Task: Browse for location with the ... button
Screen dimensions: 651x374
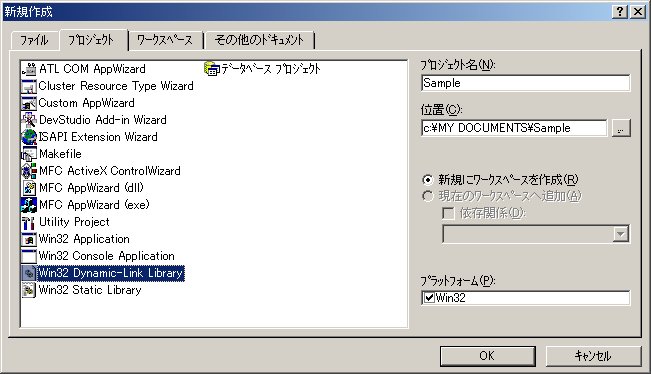Action: pyautogui.click(x=621, y=128)
